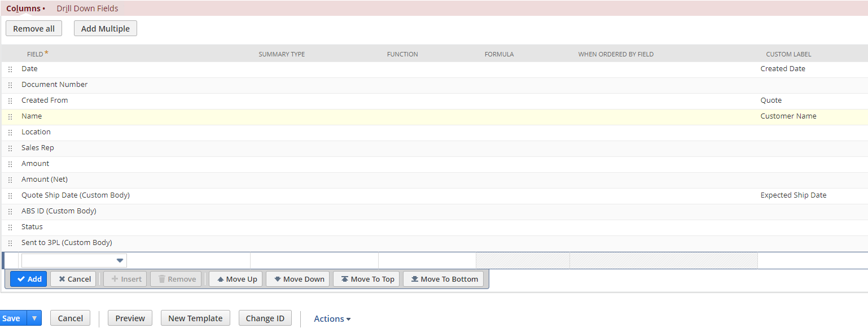Click the Remove row button

tap(176, 279)
